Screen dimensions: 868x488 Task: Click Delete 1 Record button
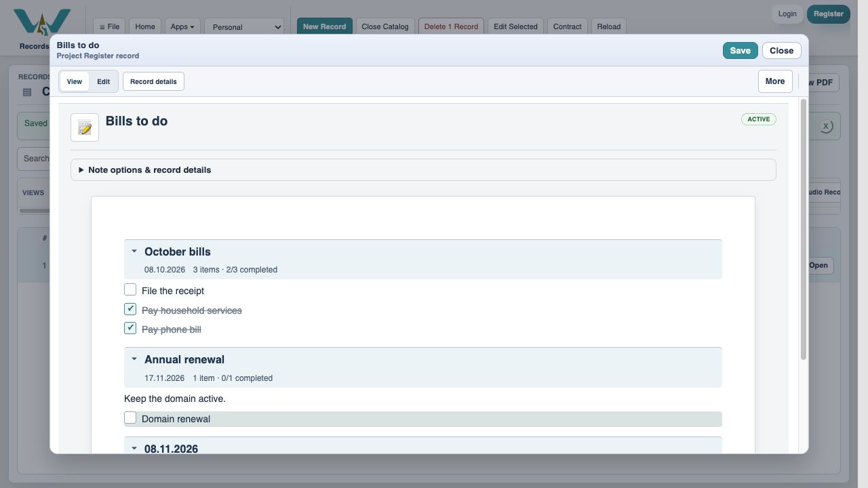[451, 27]
